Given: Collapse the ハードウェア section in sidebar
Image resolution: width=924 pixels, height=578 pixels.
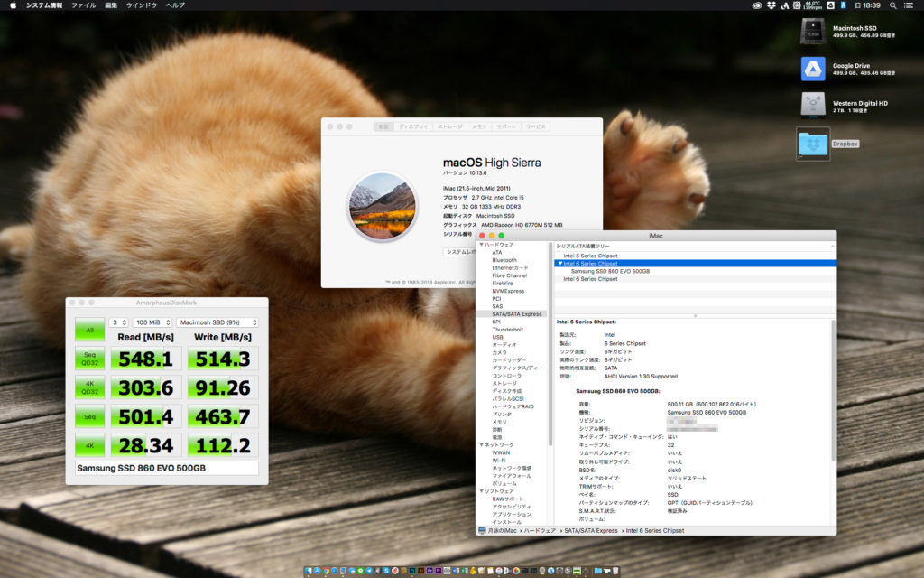Looking at the screenshot, I should [x=482, y=245].
